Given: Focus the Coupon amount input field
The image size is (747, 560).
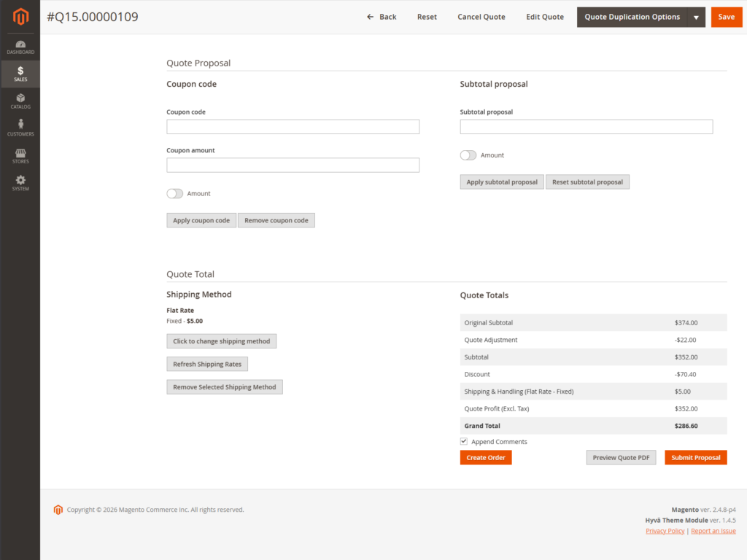Looking at the screenshot, I should 293,166.
